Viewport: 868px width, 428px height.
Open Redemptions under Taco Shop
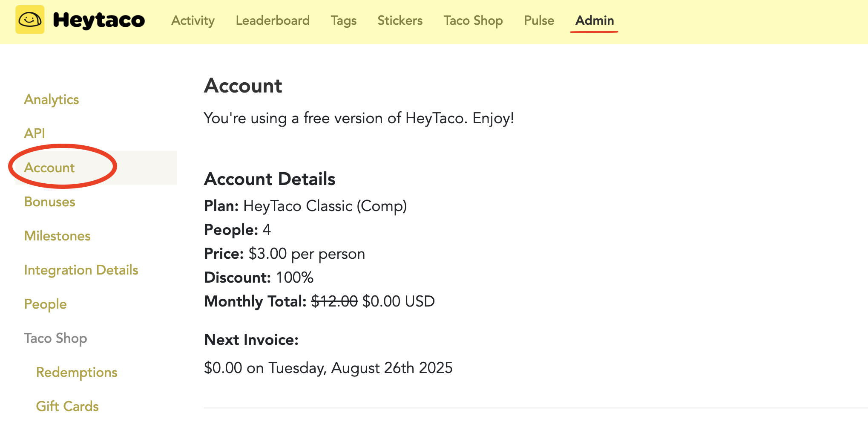tap(77, 372)
